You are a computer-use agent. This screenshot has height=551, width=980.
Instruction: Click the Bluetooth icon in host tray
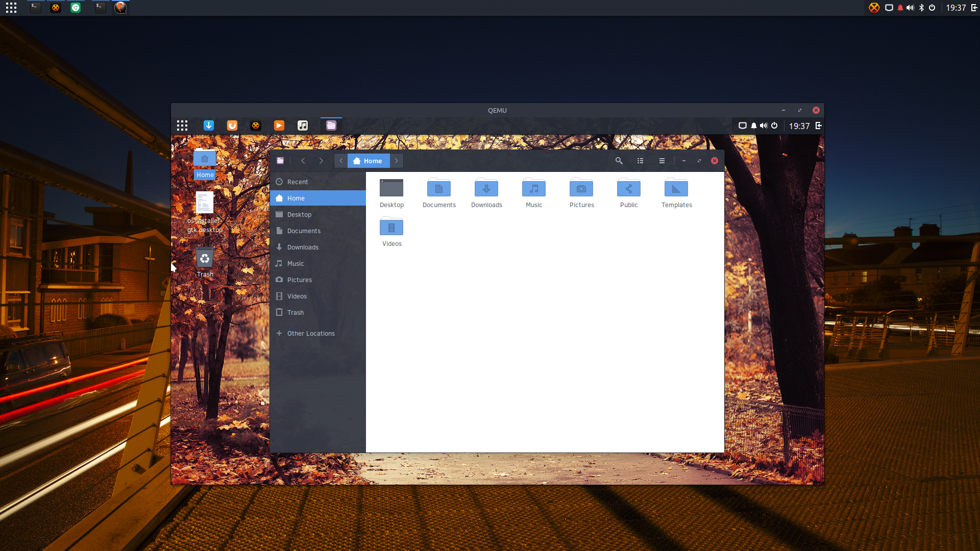921,8
